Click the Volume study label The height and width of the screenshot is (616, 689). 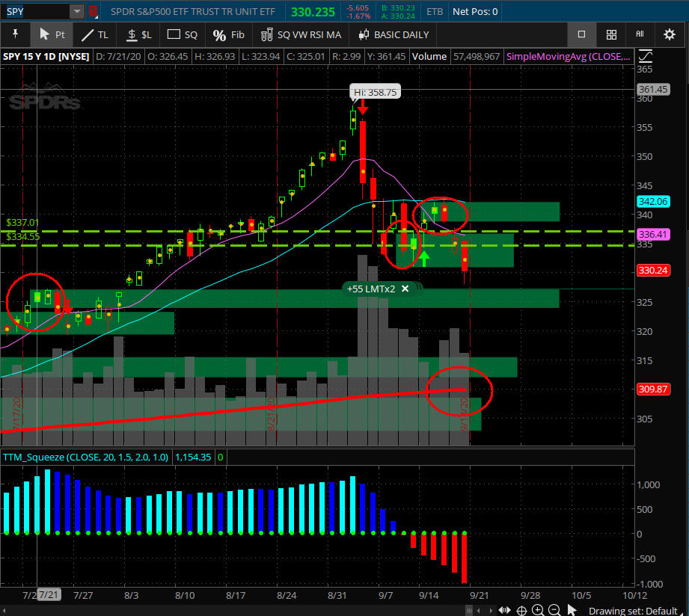[x=429, y=57]
